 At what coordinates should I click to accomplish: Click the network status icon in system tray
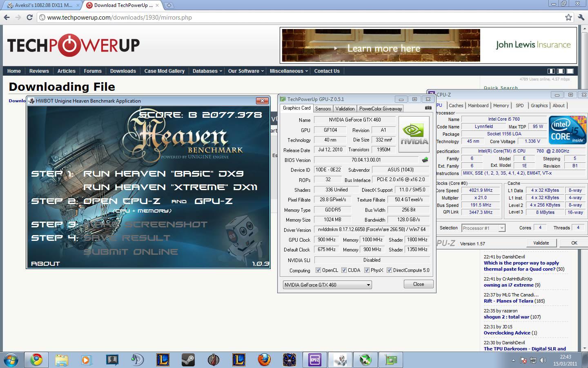(x=533, y=360)
